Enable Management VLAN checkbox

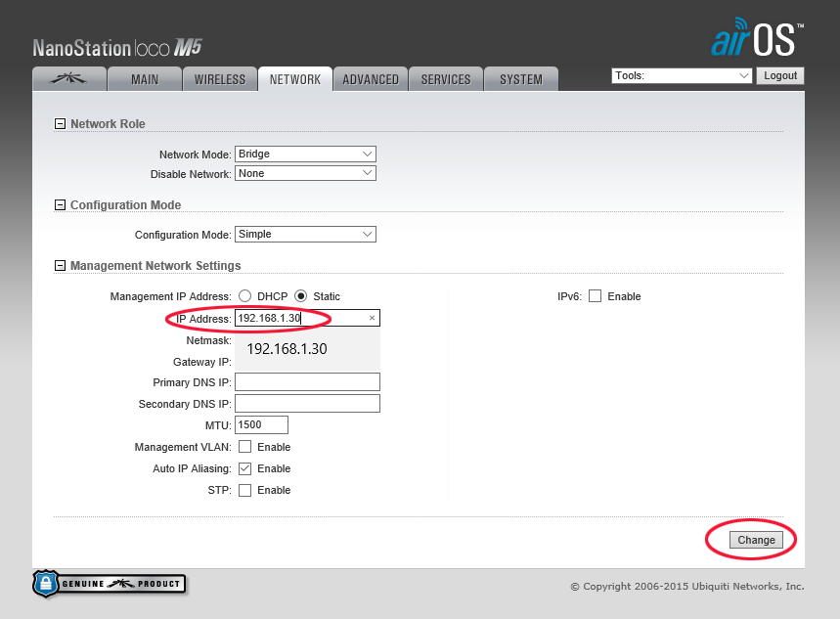245,447
